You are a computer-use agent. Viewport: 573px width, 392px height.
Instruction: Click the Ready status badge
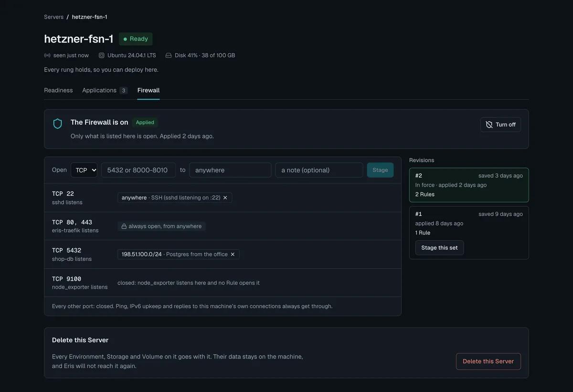click(136, 39)
